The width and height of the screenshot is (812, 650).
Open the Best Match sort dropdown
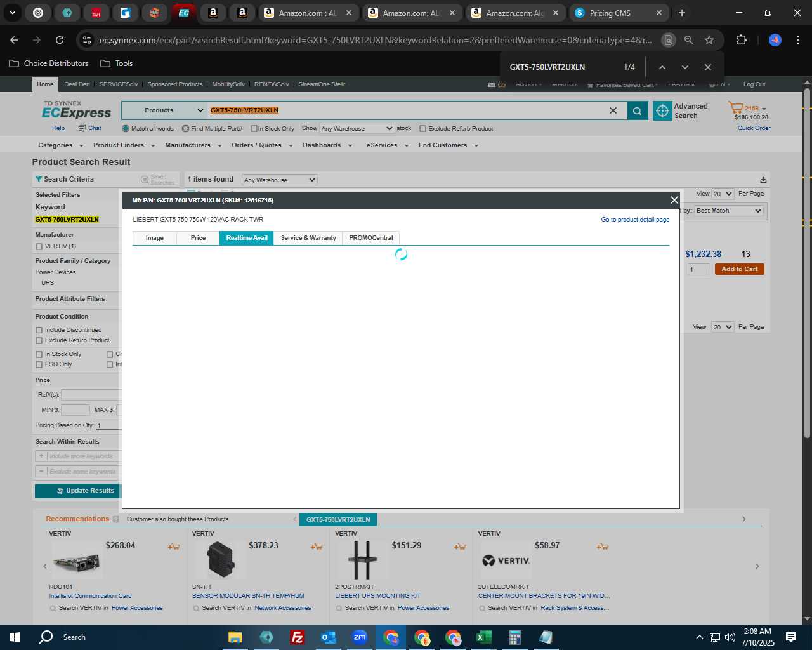tap(729, 211)
